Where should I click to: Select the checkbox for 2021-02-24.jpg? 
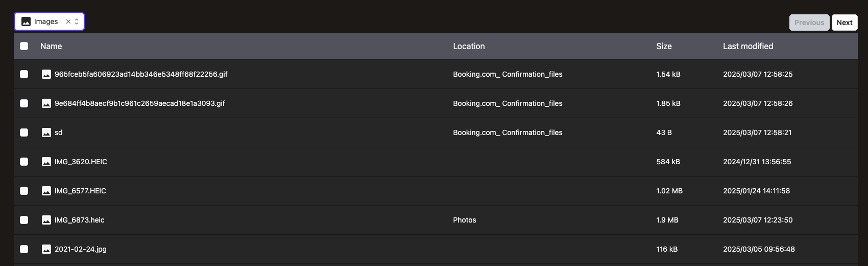pyautogui.click(x=24, y=249)
